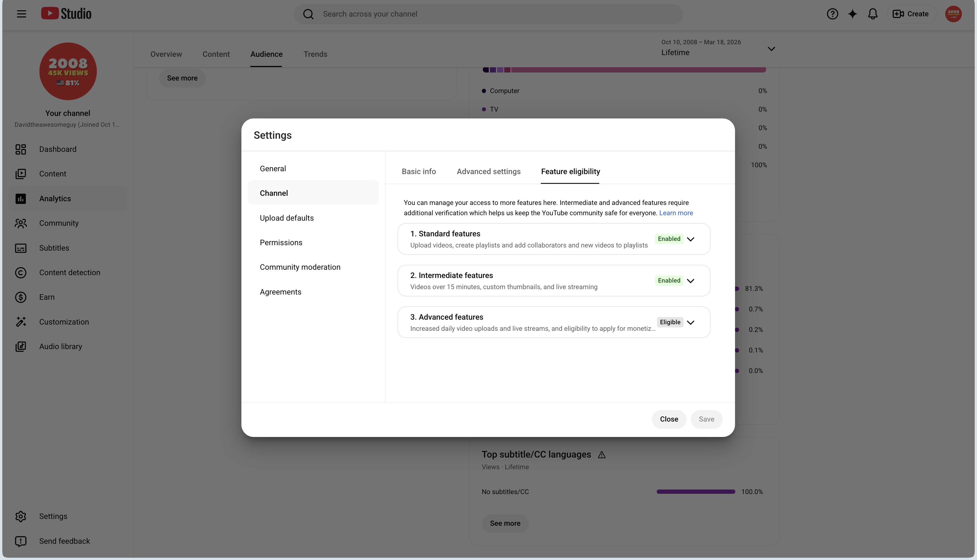Open the notifications bell
The image size is (977, 560).
873,14
